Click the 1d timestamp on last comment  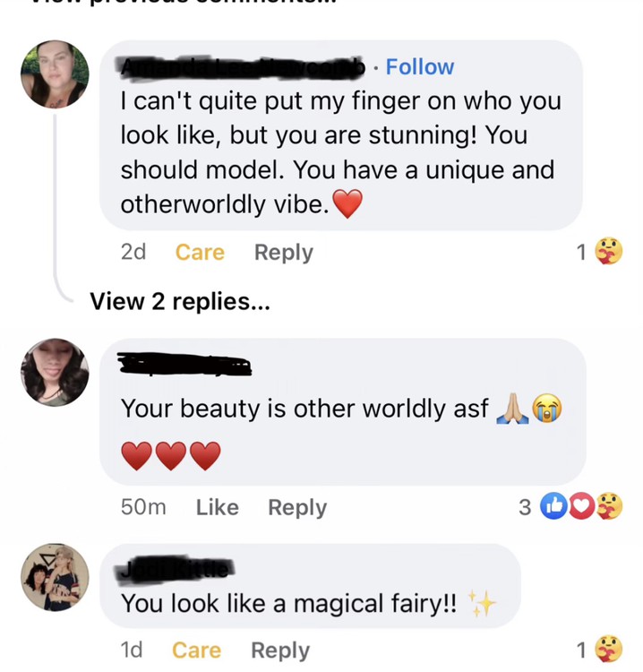tap(131, 650)
